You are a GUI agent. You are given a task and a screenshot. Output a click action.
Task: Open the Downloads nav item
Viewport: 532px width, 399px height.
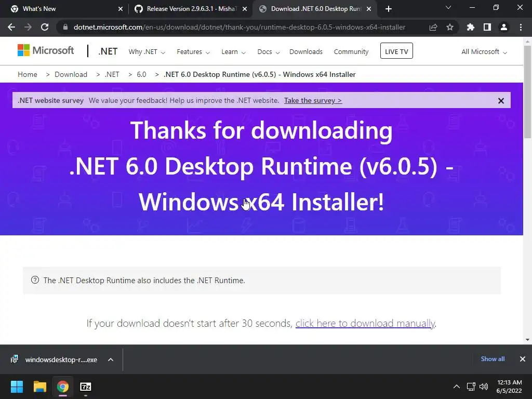(305, 52)
